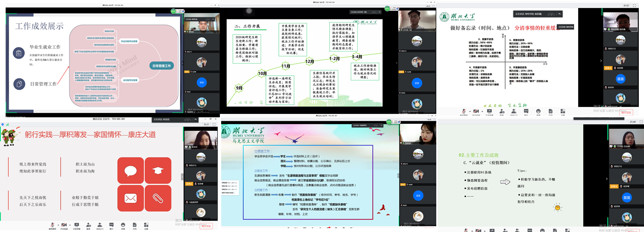
Task: Unmute microphone in 躬行实践 meeting window
Action: click(x=52, y=226)
